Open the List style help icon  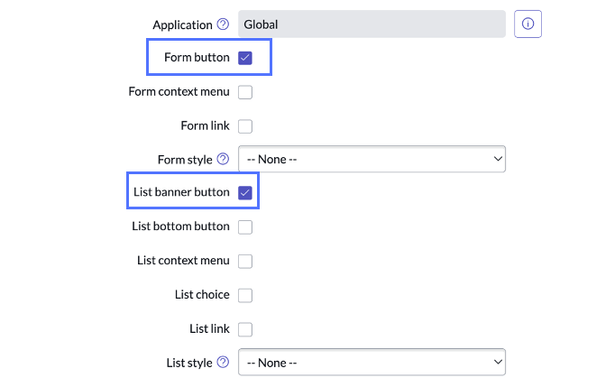[223, 362]
